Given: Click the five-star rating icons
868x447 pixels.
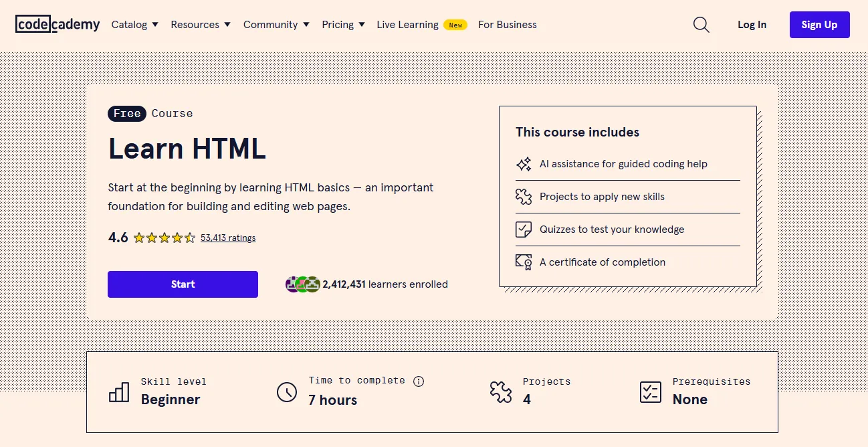Looking at the screenshot, I should pyautogui.click(x=165, y=238).
